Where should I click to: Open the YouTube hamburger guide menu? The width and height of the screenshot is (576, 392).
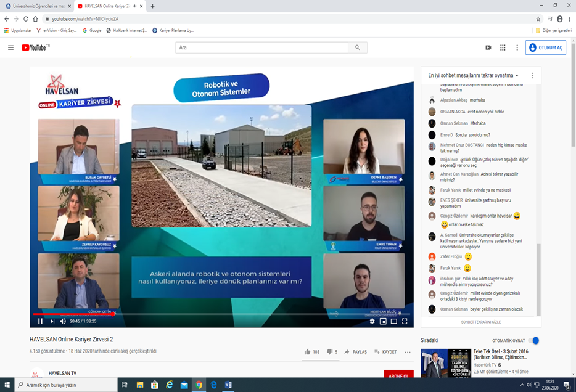pyautogui.click(x=10, y=47)
